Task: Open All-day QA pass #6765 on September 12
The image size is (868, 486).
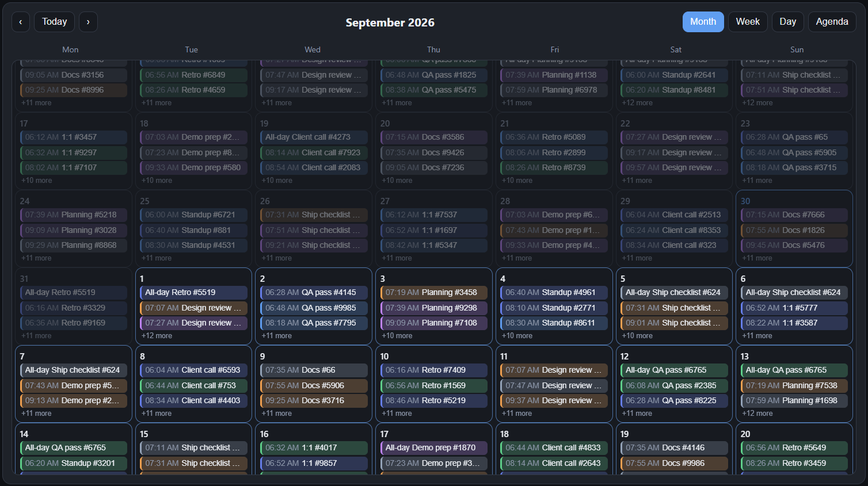Action: point(674,370)
